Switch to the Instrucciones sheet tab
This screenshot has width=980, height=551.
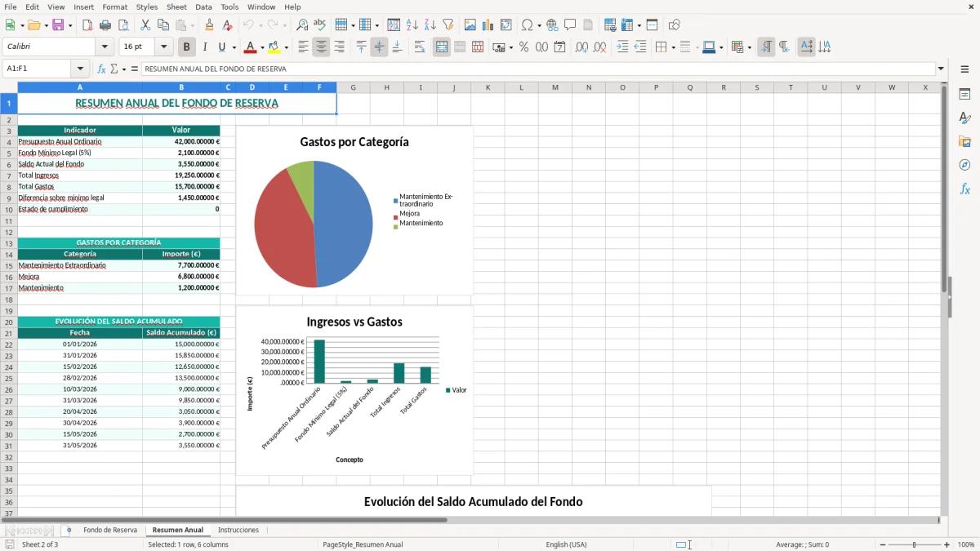point(238,531)
